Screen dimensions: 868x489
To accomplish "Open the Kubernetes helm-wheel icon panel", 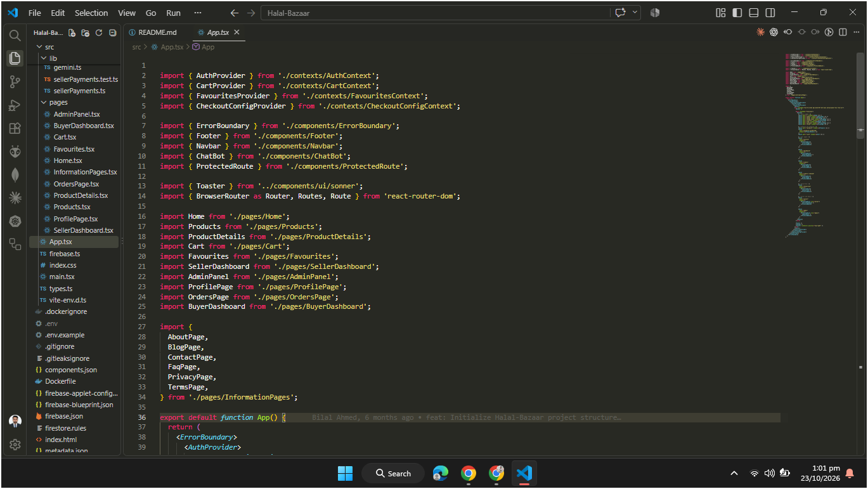I will [15, 221].
